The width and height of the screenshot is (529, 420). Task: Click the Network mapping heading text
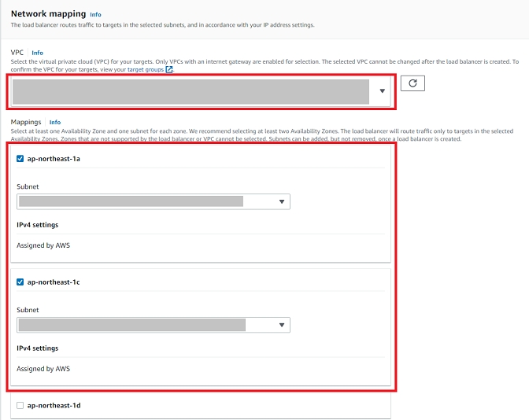point(48,13)
